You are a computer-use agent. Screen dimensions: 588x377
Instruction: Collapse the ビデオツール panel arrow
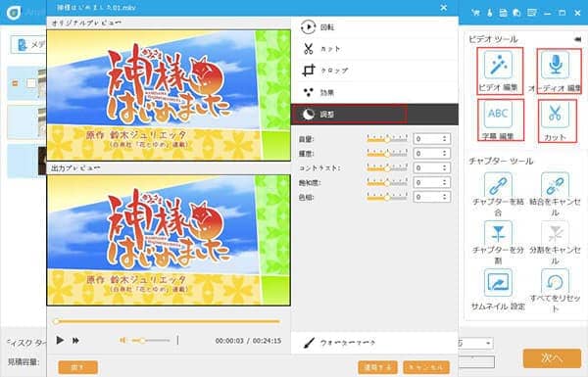(x=578, y=39)
